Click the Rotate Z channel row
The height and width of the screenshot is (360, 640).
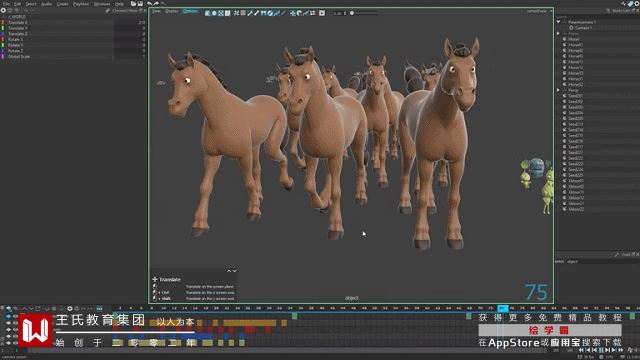click(73, 51)
